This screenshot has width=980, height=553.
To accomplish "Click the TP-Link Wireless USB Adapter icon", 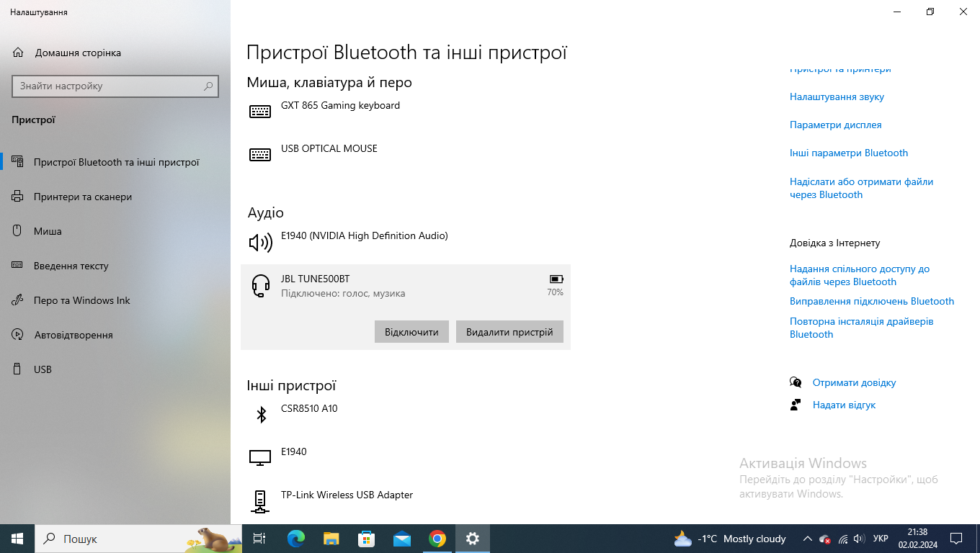I will coord(260,500).
